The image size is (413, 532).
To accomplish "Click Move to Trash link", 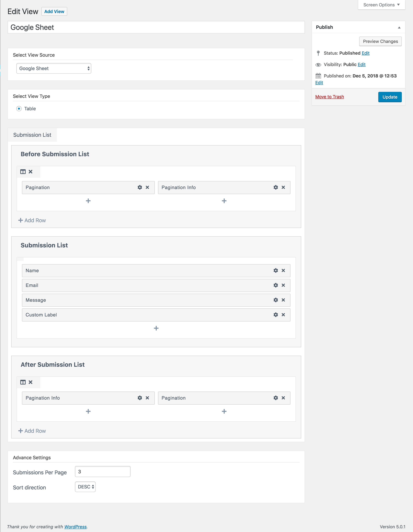I will coord(329,97).
